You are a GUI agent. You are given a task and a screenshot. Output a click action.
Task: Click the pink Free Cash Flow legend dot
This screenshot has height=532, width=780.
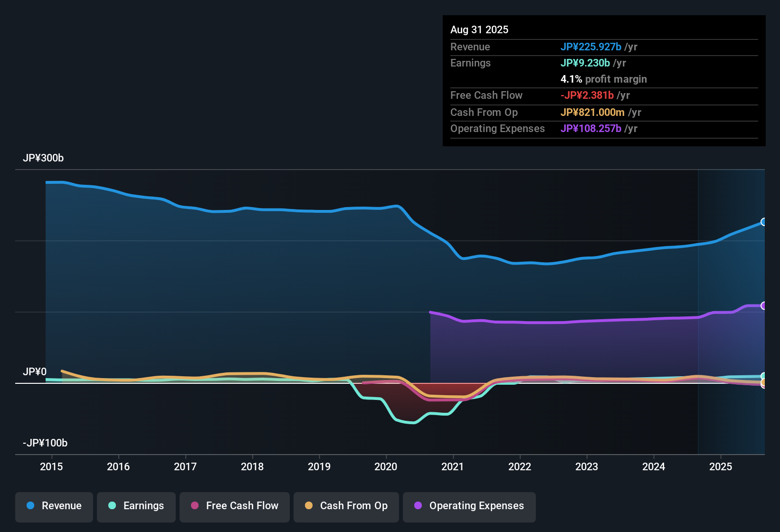pos(194,506)
